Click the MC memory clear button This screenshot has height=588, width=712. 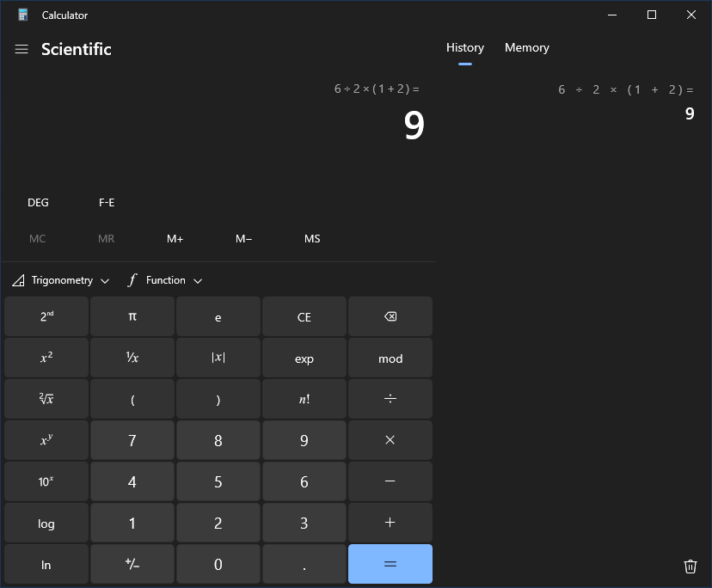point(37,239)
